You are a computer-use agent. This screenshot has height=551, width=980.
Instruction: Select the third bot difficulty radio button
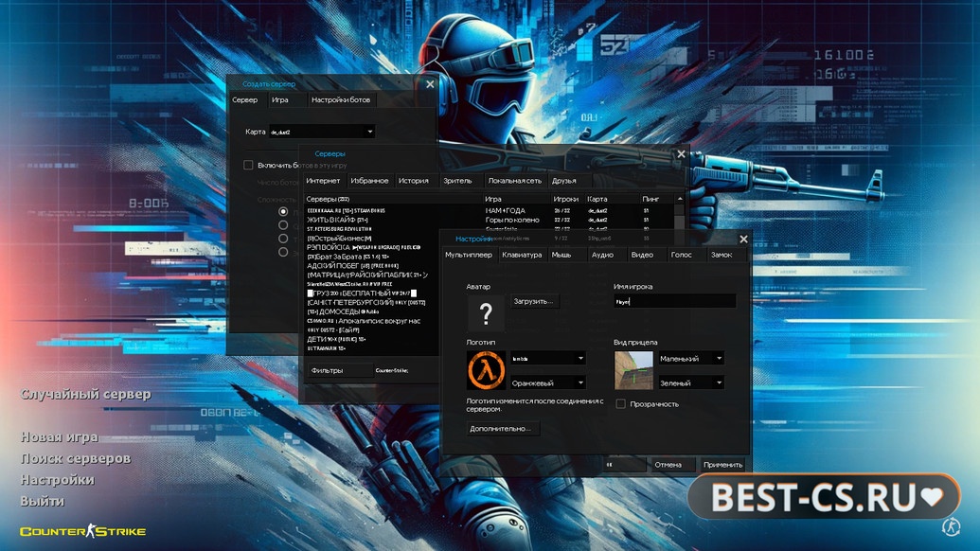coord(283,239)
